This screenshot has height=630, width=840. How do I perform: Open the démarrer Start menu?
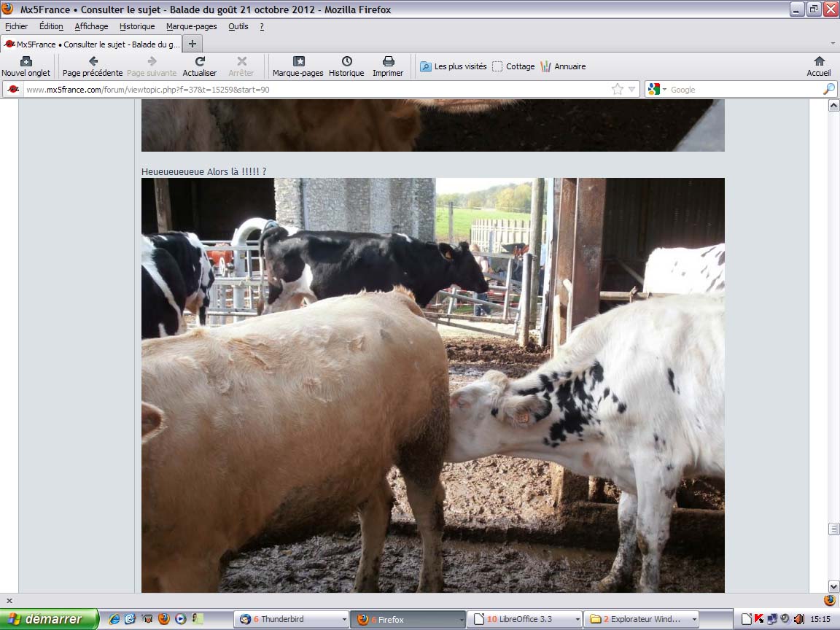tap(50, 619)
